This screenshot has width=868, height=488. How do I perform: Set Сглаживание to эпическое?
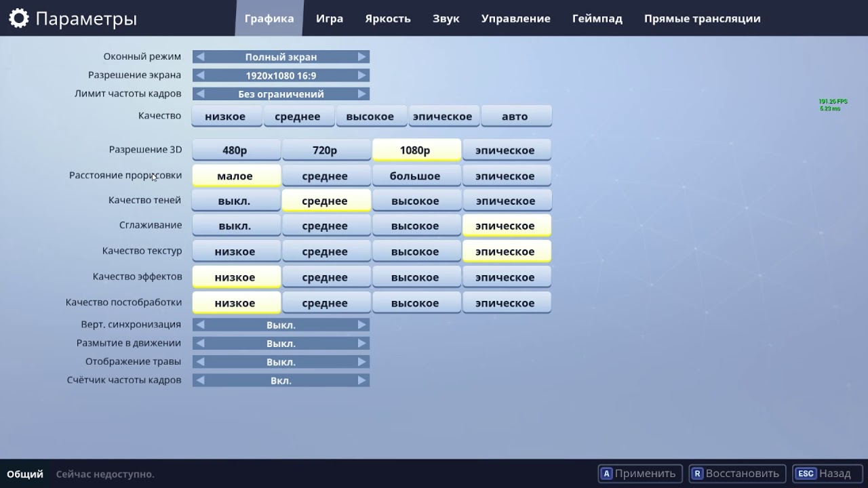(506, 226)
